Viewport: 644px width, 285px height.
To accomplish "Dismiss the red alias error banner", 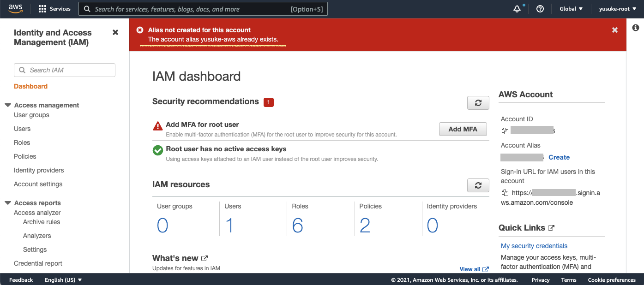I will coord(615,30).
